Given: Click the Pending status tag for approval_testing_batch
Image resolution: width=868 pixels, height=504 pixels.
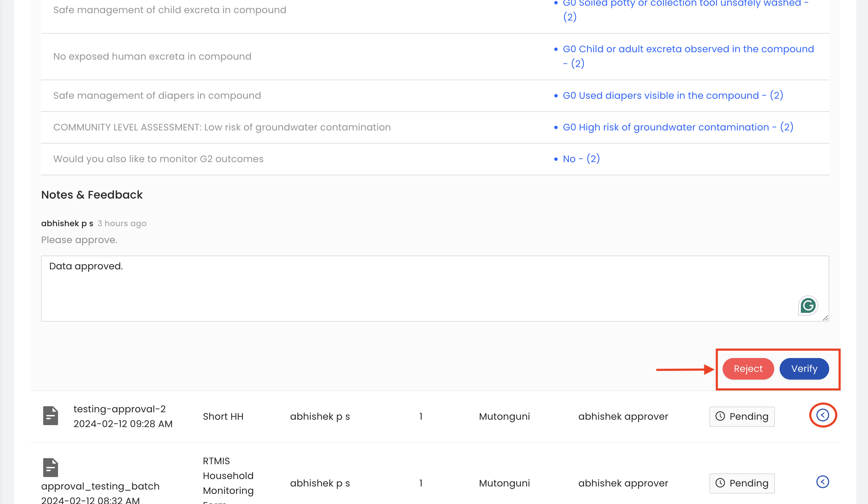Looking at the screenshot, I should [x=742, y=483].
